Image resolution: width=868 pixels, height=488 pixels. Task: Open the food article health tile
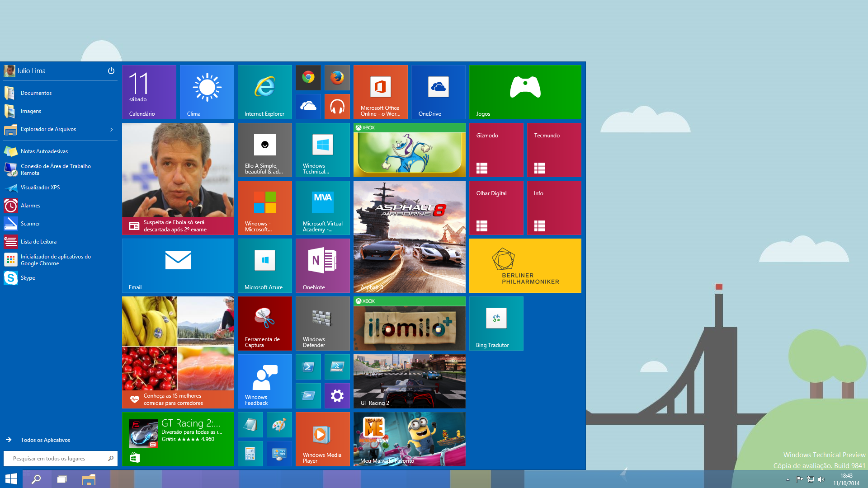[178, 352]
